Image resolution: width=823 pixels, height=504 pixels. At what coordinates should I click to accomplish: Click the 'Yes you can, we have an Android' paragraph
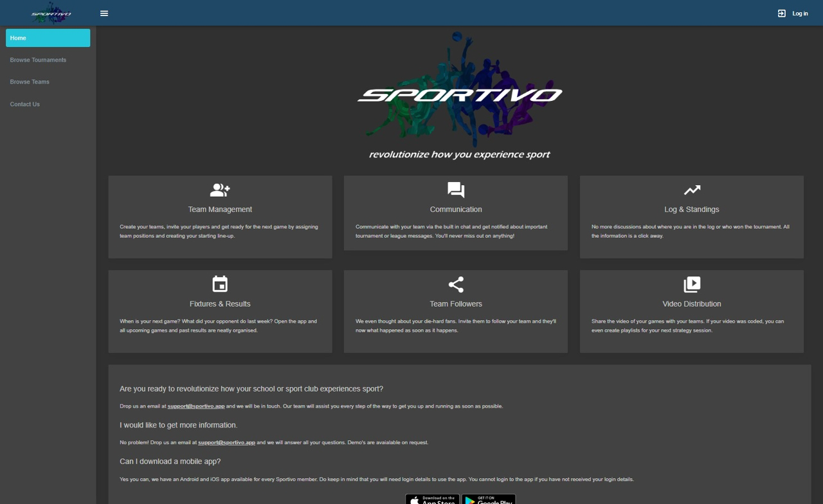coord(377,479)
